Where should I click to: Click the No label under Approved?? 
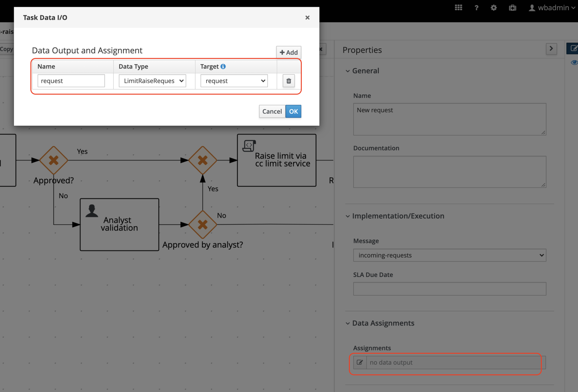pyautogui.click(x=63, y=196)
